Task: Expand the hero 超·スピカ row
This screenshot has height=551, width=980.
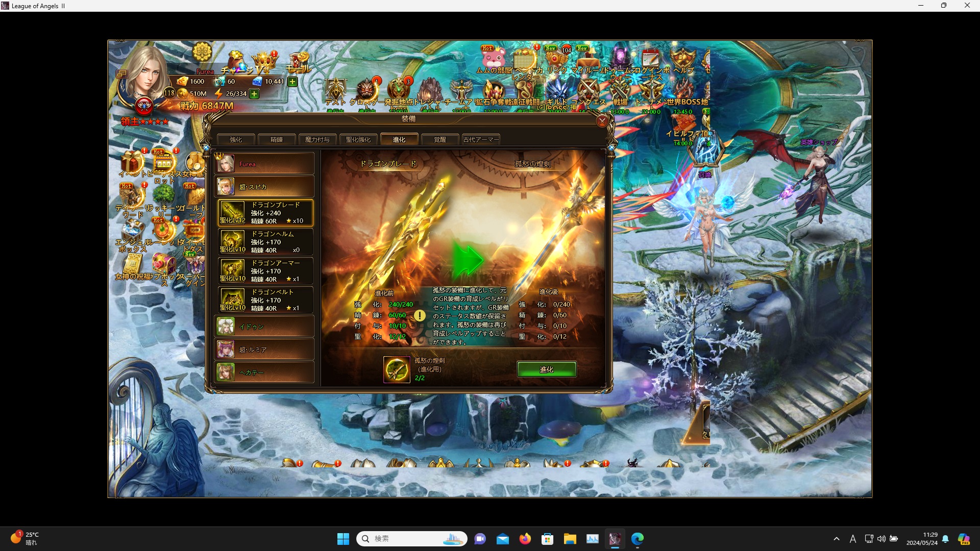Action: (264, 187)
